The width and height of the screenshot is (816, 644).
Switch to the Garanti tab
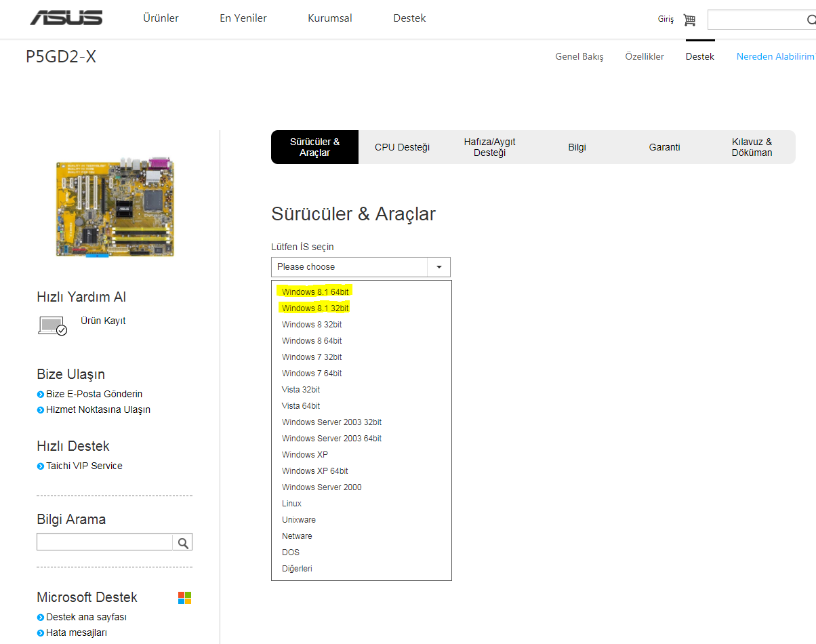[x=664, y=147]
